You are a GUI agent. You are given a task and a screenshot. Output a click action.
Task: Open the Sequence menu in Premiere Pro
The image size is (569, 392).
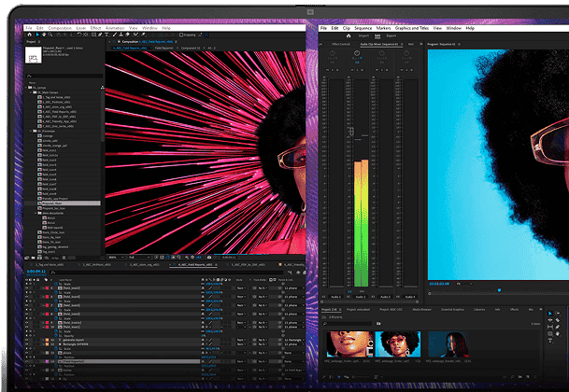point(363,28)
